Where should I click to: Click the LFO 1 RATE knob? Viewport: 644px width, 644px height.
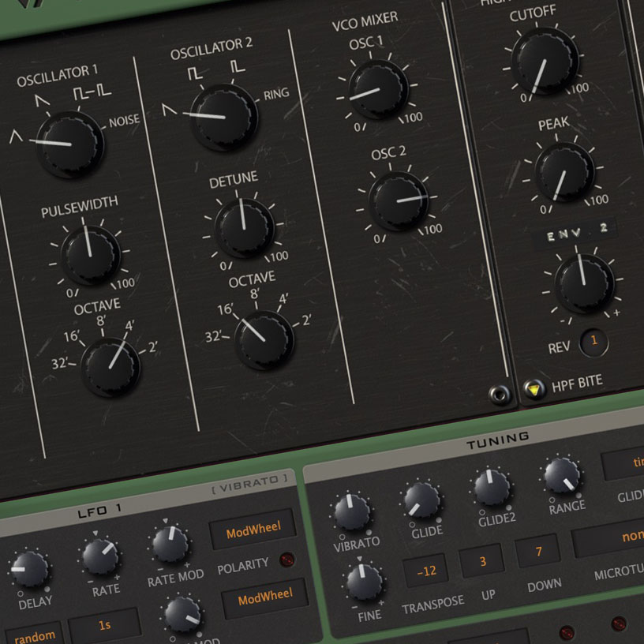(101, 557)
